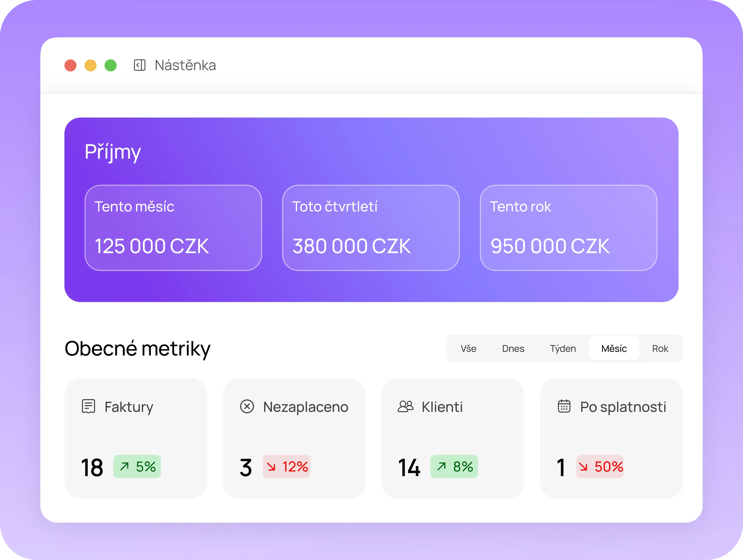Click the 125 000 CZK value
Screen dimensions: 743x560
(x=152, y=246)
